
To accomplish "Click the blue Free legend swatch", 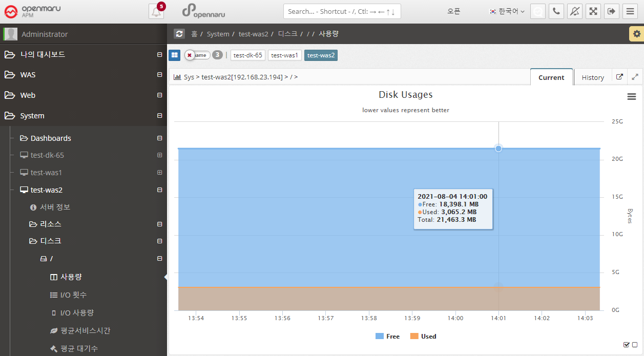I will pyautogui.click(x=380, y=337).
